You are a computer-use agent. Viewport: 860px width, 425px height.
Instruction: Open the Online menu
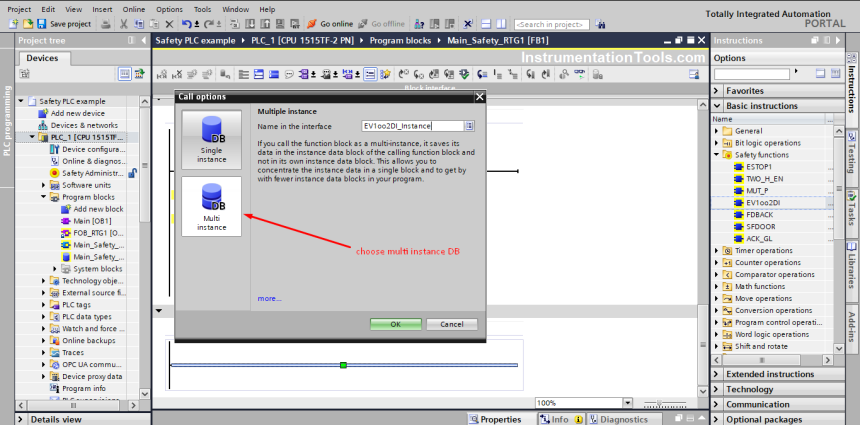point(133,8)
